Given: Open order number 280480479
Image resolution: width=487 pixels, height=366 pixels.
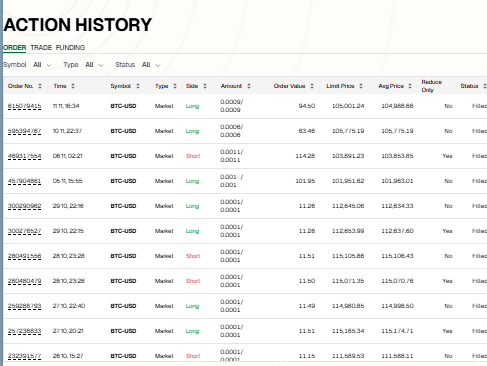Looking at the screenshot, I should [x=24, y=281].
